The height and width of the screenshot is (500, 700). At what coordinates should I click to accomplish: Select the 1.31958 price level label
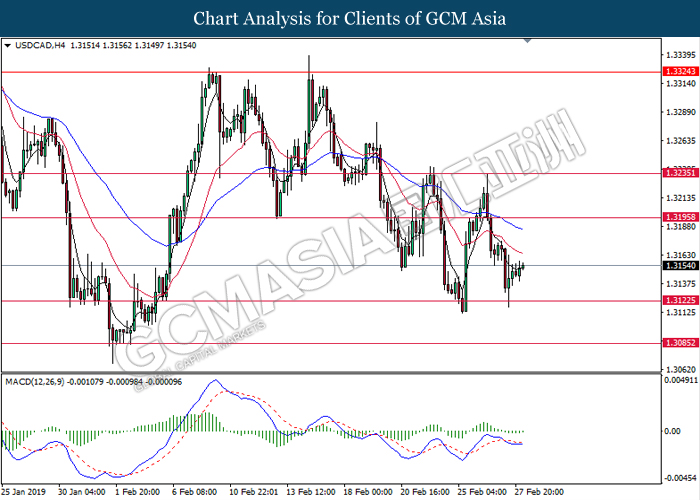(x=680, y=217)
